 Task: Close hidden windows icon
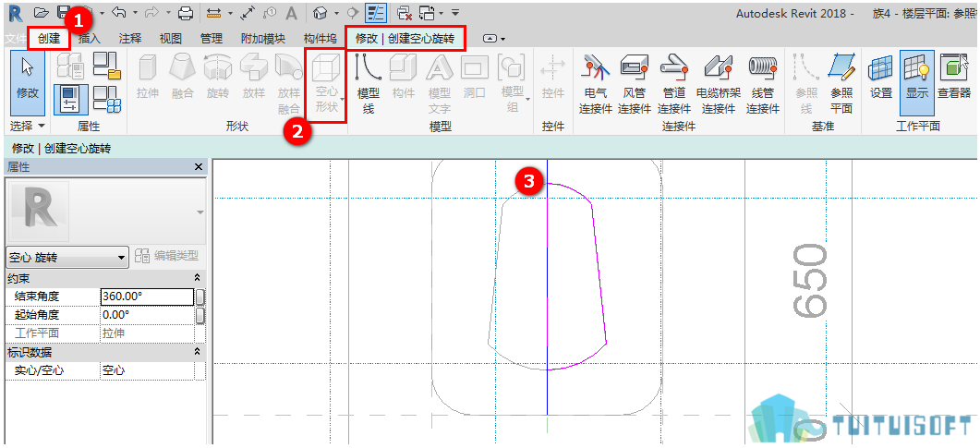coord(405,12)
